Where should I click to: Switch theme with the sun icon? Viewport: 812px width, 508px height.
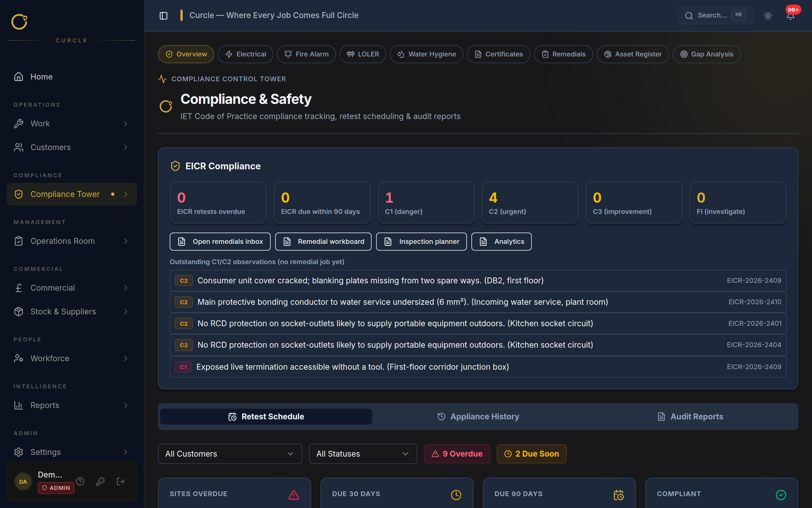[x=768, y=16]
